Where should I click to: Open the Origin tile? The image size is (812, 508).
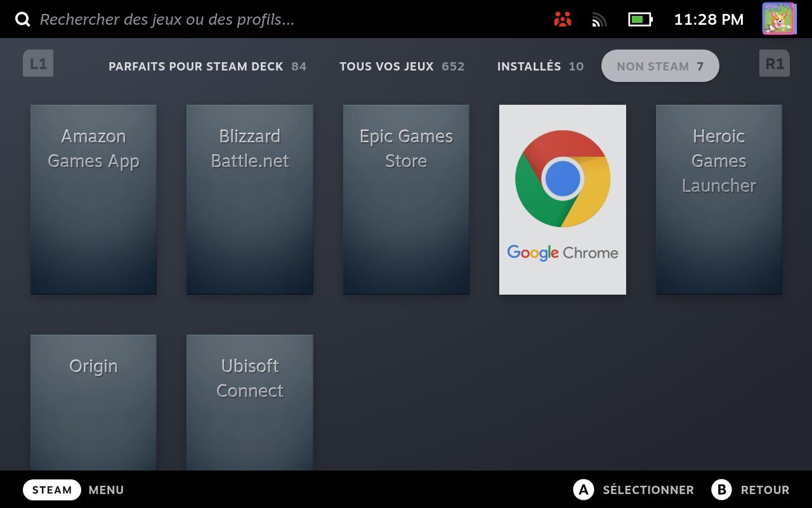coord(93,403)
